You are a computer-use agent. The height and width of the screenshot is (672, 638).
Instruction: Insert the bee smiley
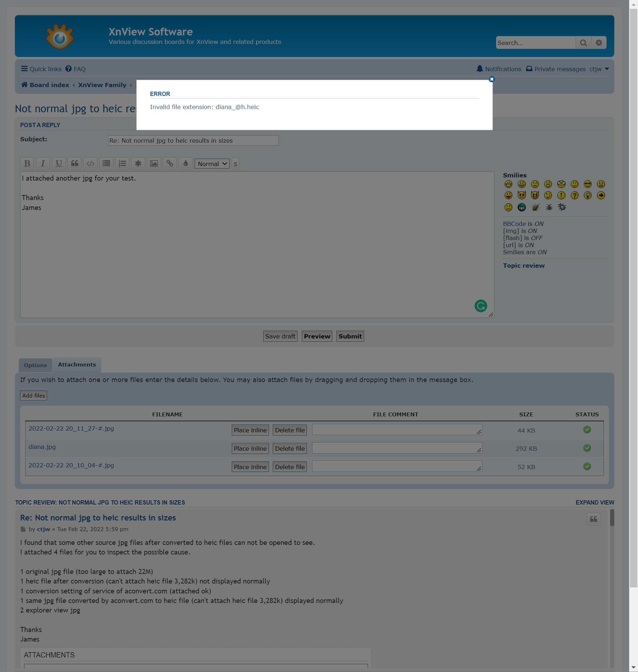(x=536, y=207)
